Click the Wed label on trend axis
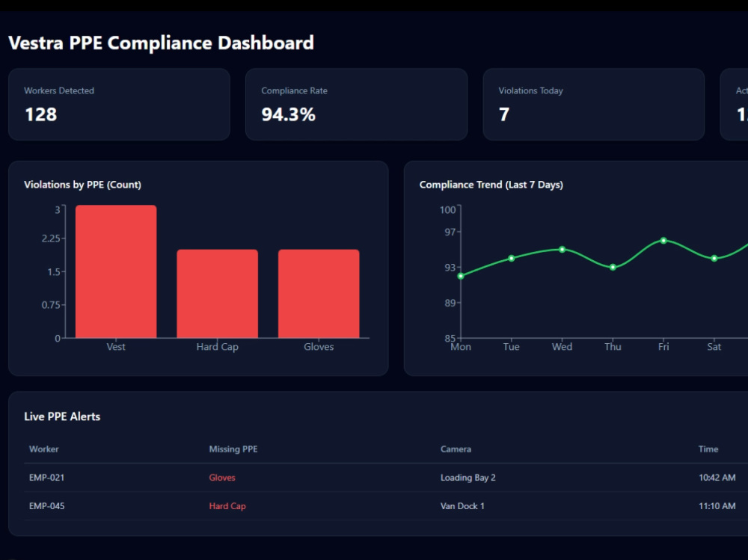This screenshot has height=560, width=748. pos(562,347)
